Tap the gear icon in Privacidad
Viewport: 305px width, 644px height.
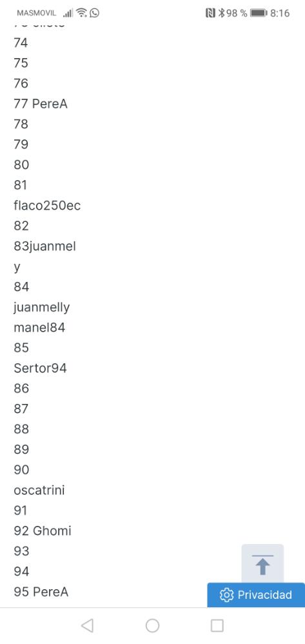click(226, 595)
